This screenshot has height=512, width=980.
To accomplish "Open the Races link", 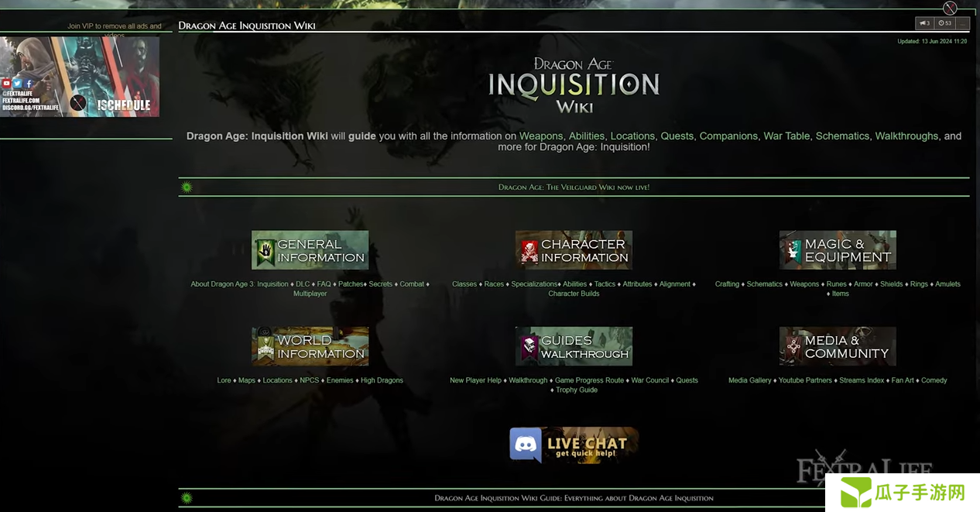I will [x=494, y=284].
